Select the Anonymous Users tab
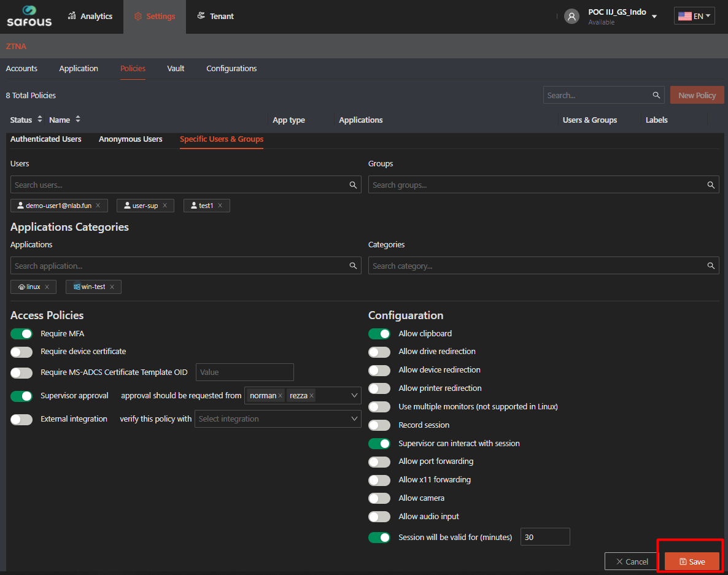Screen dimensions: 728x575 pyautogui.click(x=130, y=139)
